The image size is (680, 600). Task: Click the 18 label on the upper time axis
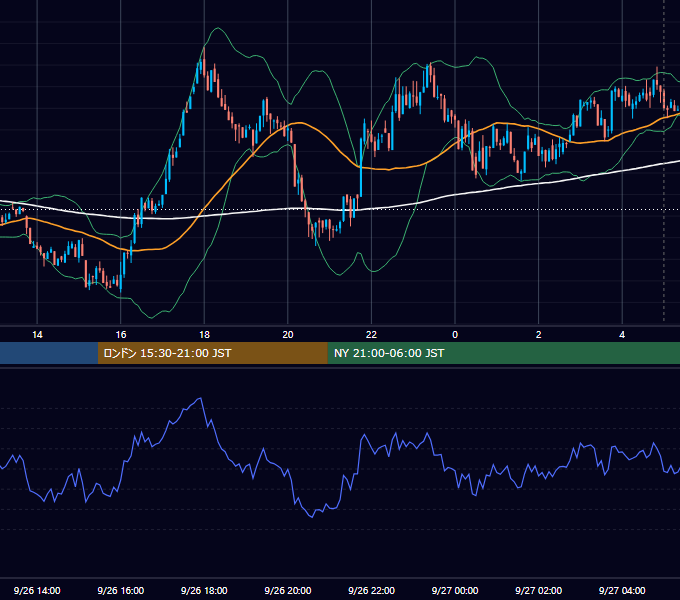pyautogui.click(x=204, y=335)
